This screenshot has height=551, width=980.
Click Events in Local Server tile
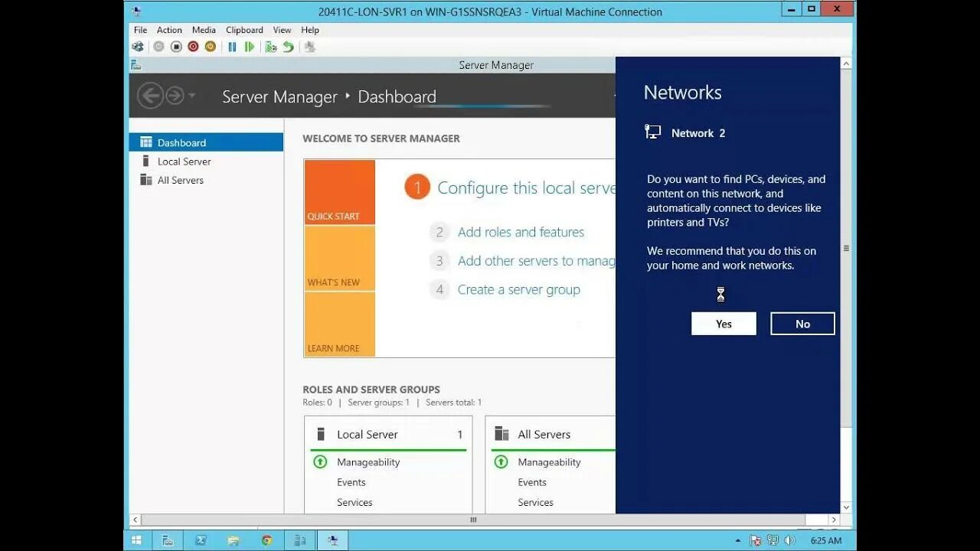tap(351, 482)
